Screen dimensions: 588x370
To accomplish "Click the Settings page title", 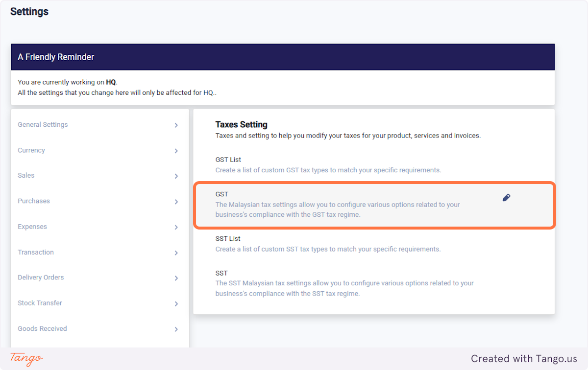I will click(x=29, y=11).
